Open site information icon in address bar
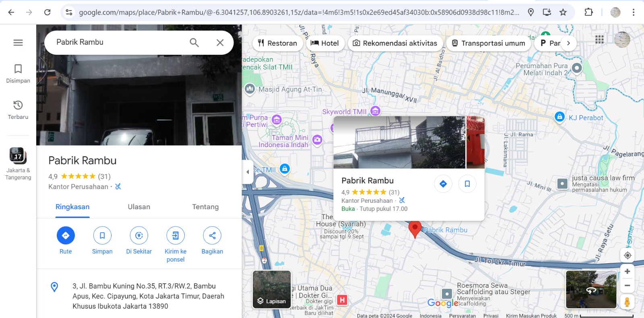 click(69, 12)
